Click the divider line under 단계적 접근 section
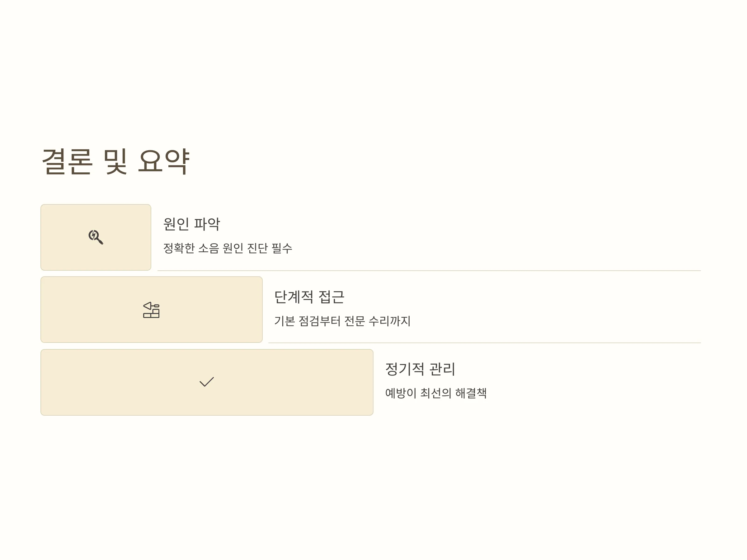 [485, 343]
